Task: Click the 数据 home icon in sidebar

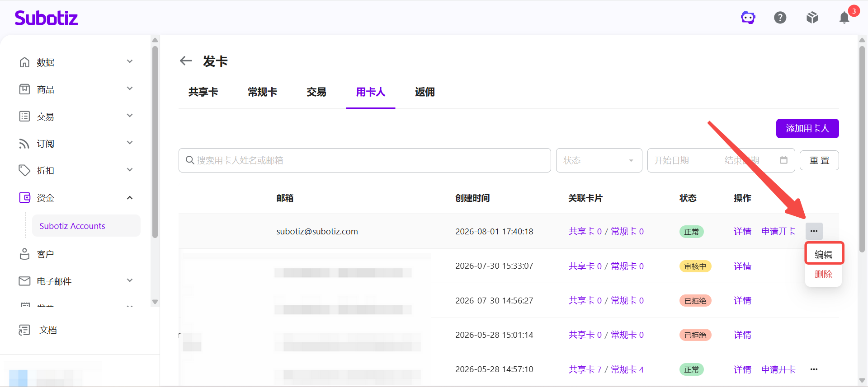Action: (x=24, y=62)
